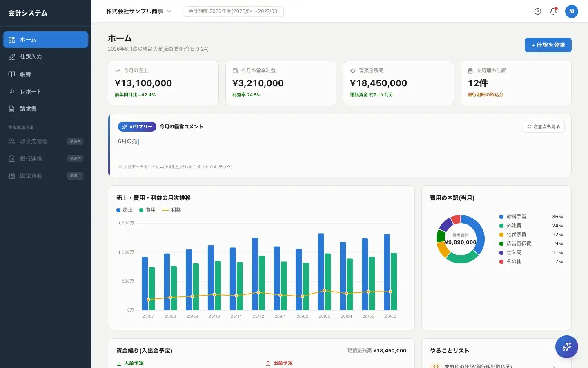
Task: Click the 会計期間 2026年度 period selector
Action: 234,11
